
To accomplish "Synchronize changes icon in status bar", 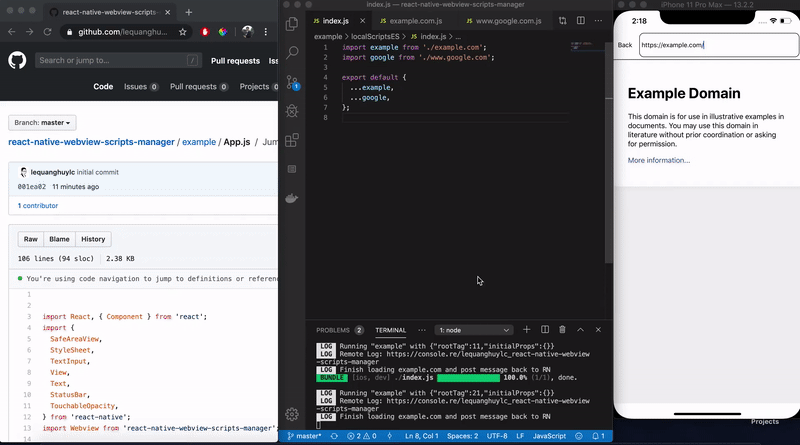I will [x=334, y=436].
